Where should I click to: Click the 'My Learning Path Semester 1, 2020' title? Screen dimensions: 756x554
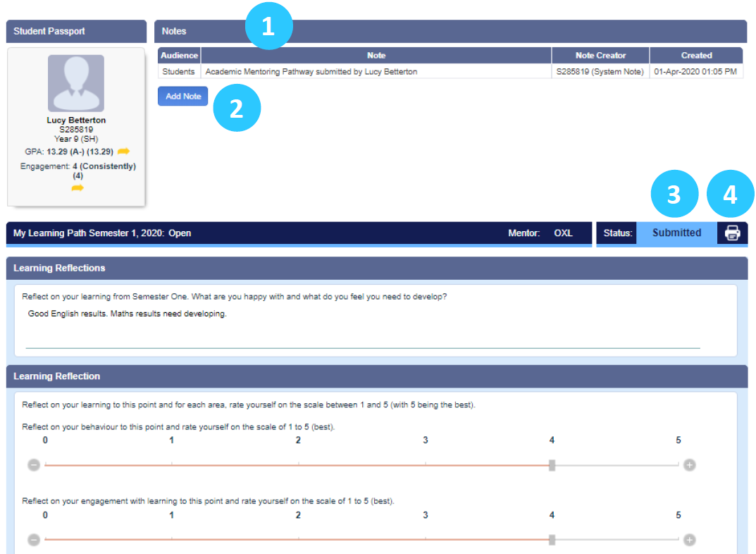click(x=89, y=233)
